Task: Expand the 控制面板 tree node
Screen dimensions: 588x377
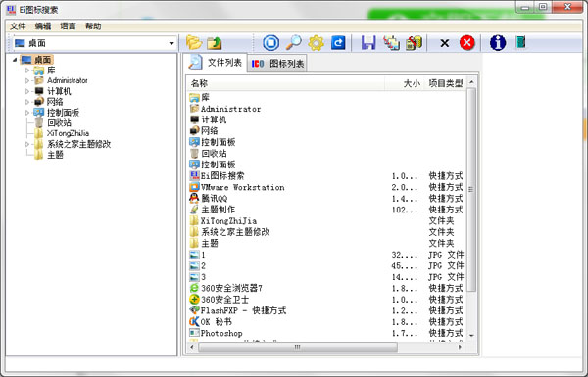Action: [27, 112]
